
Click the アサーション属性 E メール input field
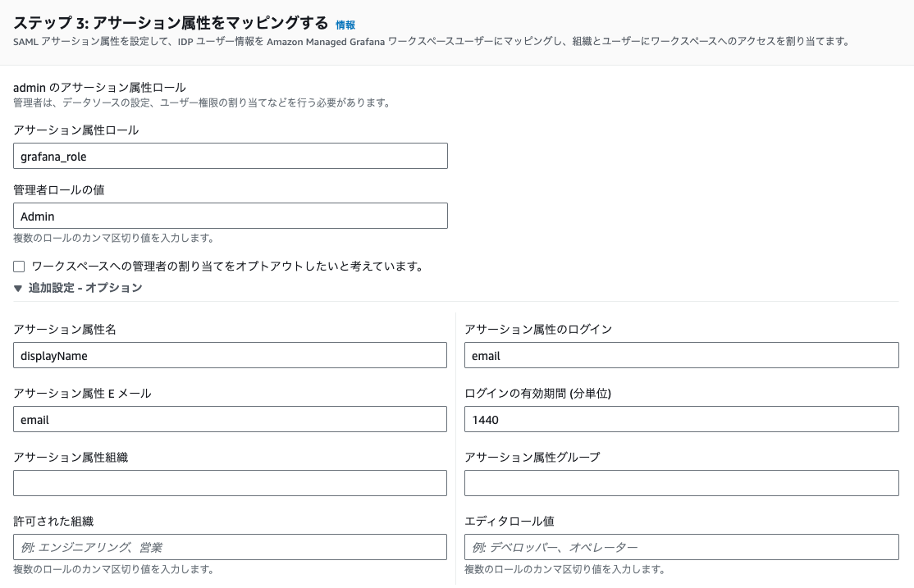click(x=231, y=419)
